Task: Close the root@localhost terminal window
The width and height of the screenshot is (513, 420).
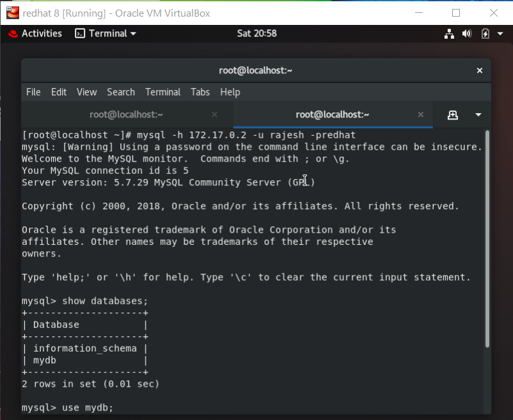Action: coord(480,70)
